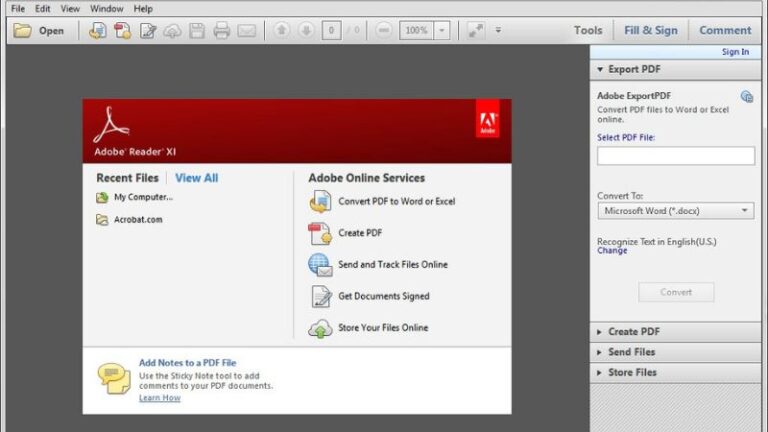Click the Create PDF service icon
The width and height of the screenshot is (768, 432).
click(x=320, y=233)
